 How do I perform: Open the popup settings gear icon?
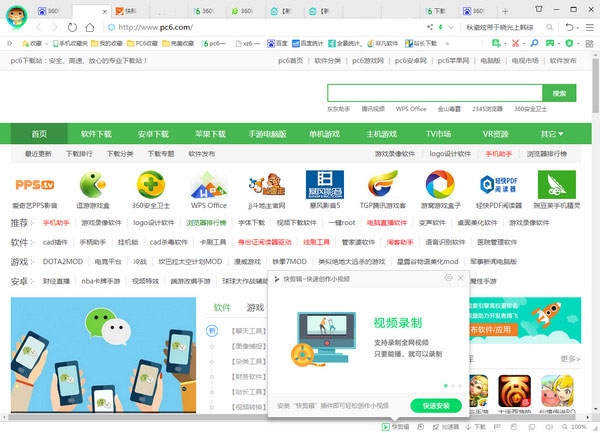tap(448, 278)
